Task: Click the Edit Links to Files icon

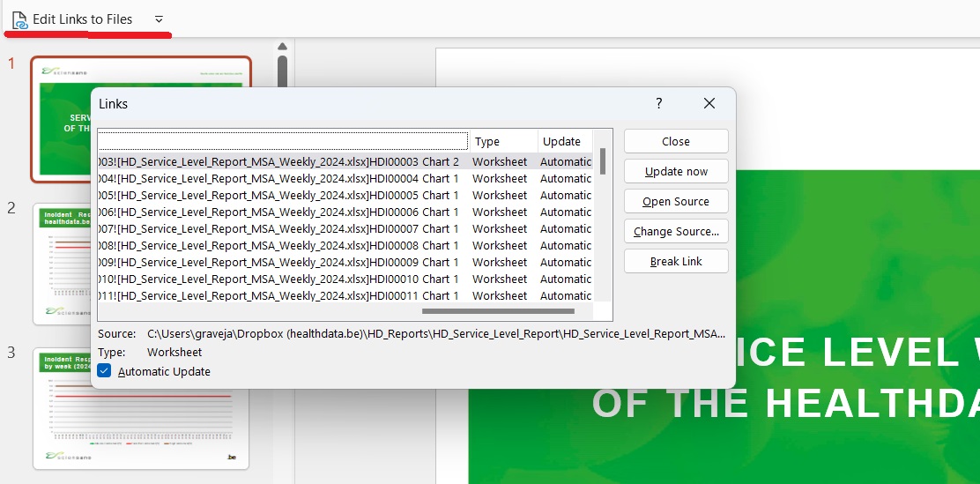Action: tap(19, 19)
